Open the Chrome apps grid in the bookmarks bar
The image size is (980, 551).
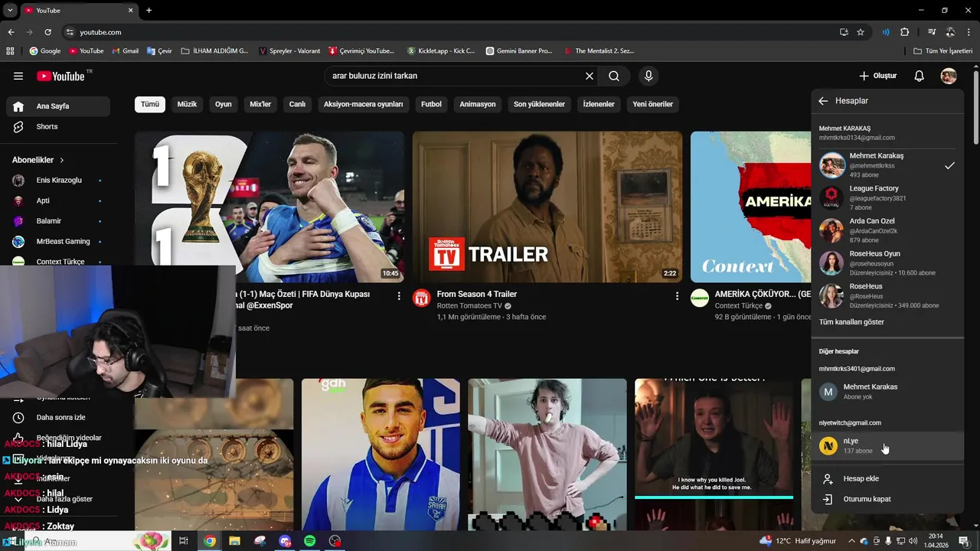tap(10, 51)
